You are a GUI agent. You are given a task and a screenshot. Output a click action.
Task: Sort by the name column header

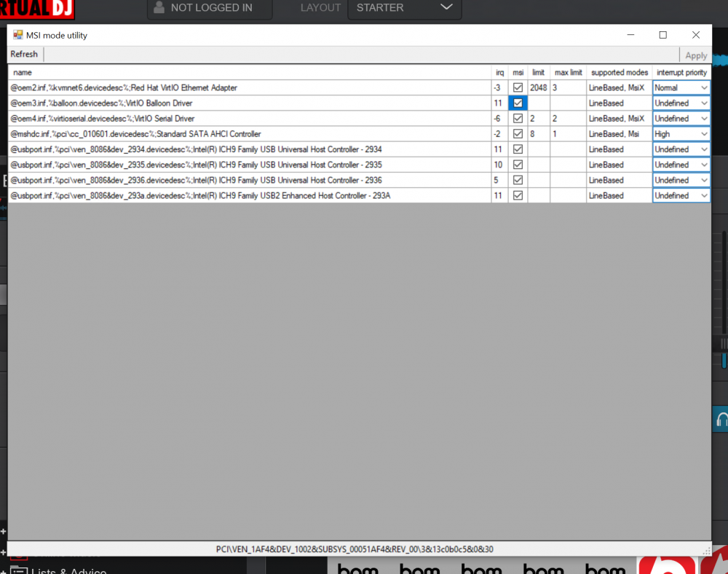pyautogui.click(x=249, y=72)
